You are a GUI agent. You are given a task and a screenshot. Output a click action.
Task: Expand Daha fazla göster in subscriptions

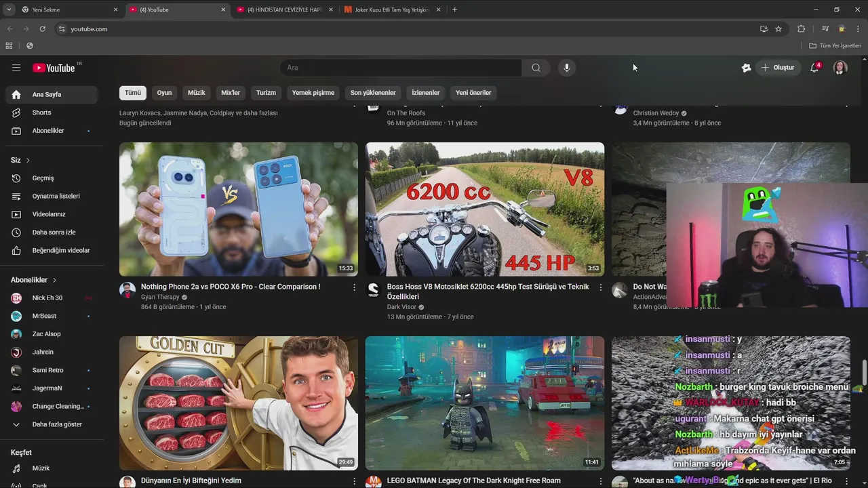[52, 425]
